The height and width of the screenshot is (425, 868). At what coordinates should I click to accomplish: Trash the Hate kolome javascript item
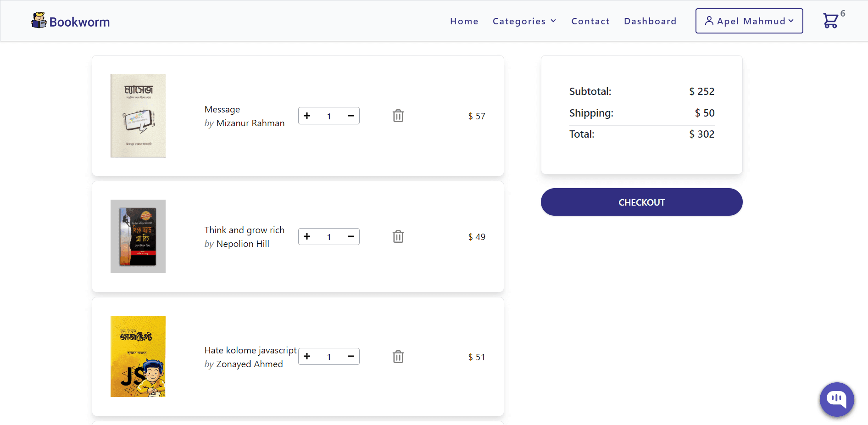pyautogui.click(x=398, y=357)
